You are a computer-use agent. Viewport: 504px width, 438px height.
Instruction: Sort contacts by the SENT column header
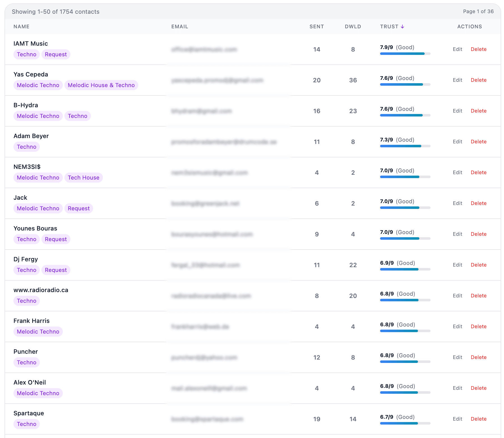point(316,26)
